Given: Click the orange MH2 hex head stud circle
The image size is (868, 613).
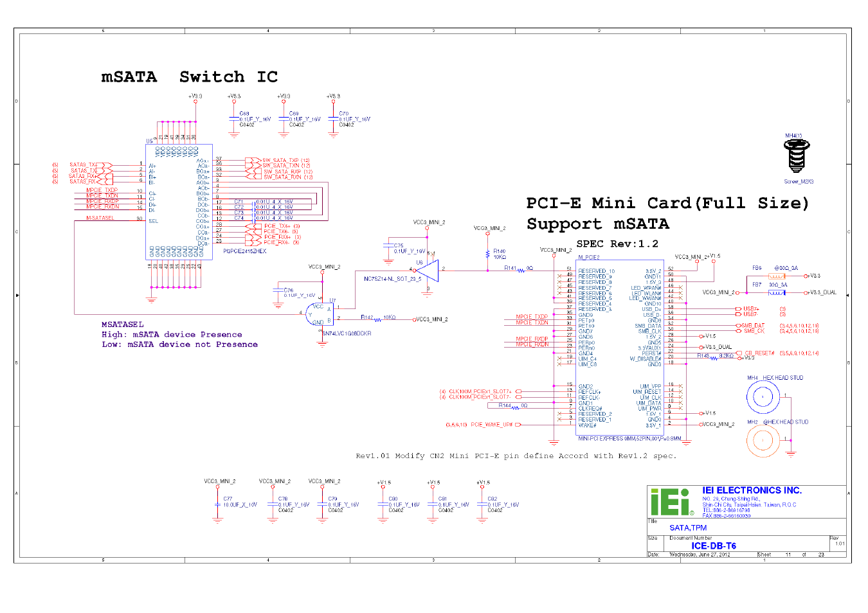Looking at the screenshot, I should click(763, 441).
